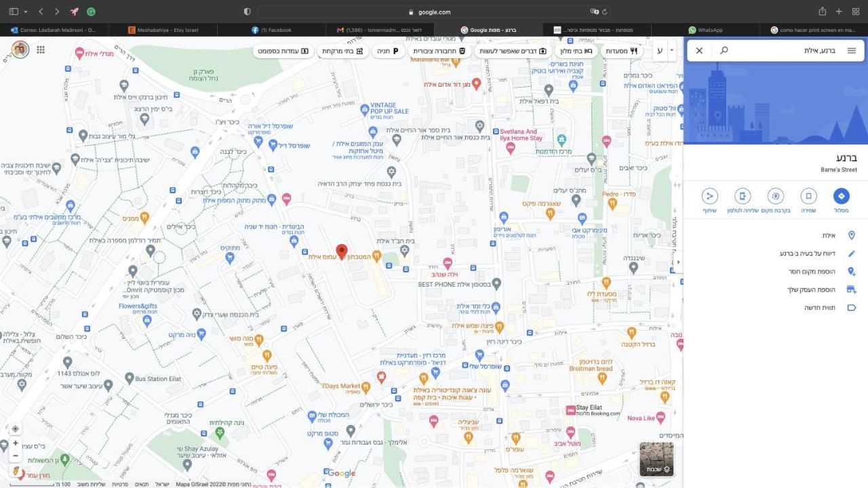Select the מסעדות restaurants filter chip
This screenshot has height=488, width=868.
tap(621, 51)
